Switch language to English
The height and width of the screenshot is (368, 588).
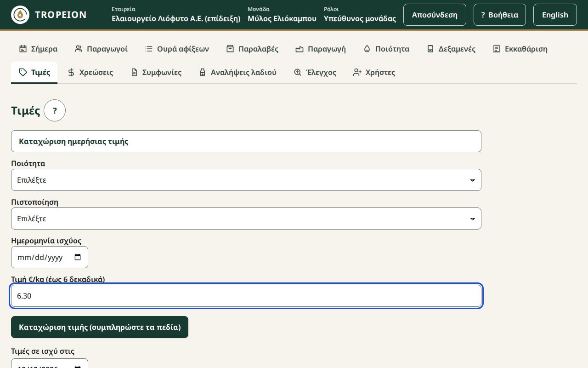click(x=555, y=15)
